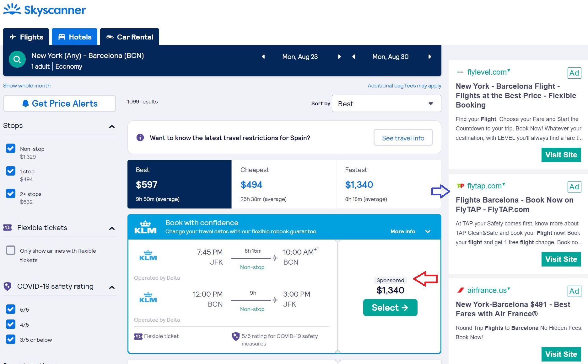Open Show whole month link
Viewport: 588px width, 364px height.
click(27, 86)
